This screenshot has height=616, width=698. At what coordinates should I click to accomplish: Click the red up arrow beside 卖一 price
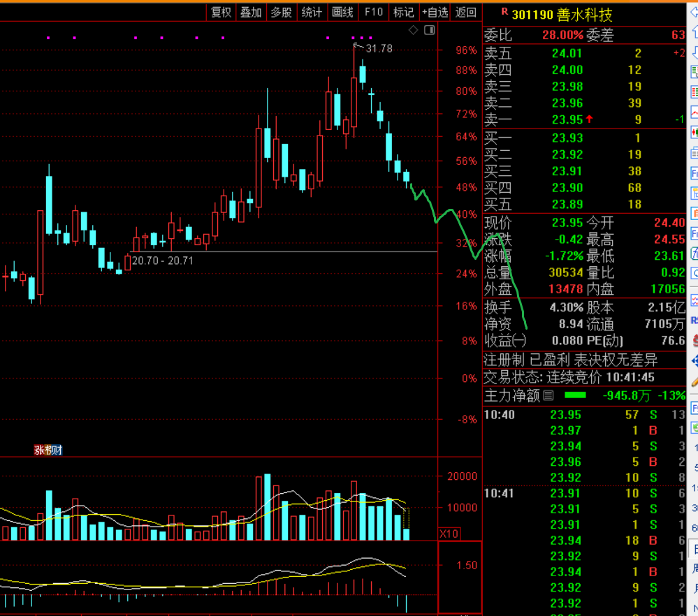click(590, 119)
